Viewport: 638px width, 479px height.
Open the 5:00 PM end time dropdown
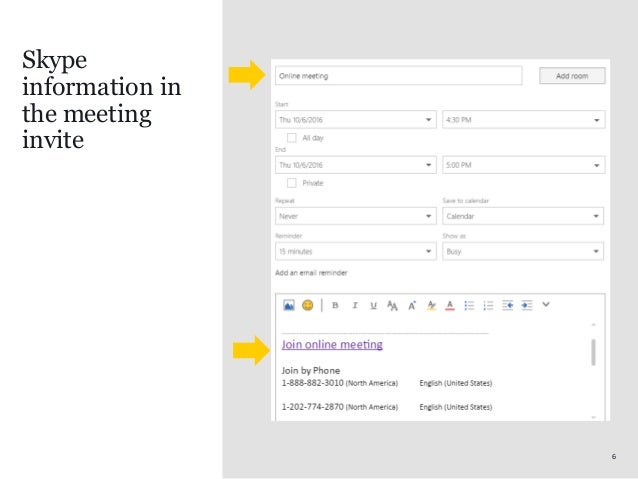[x=524, y=165]
